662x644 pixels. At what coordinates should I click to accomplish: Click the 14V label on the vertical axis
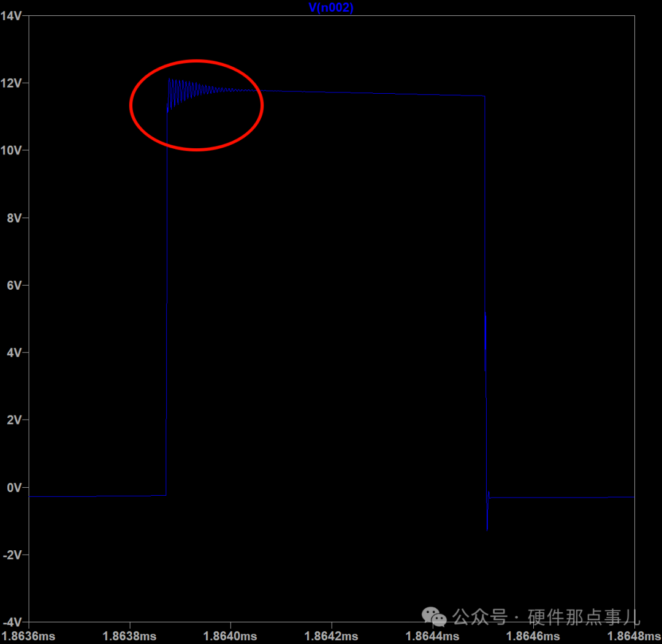coord(12,16)
